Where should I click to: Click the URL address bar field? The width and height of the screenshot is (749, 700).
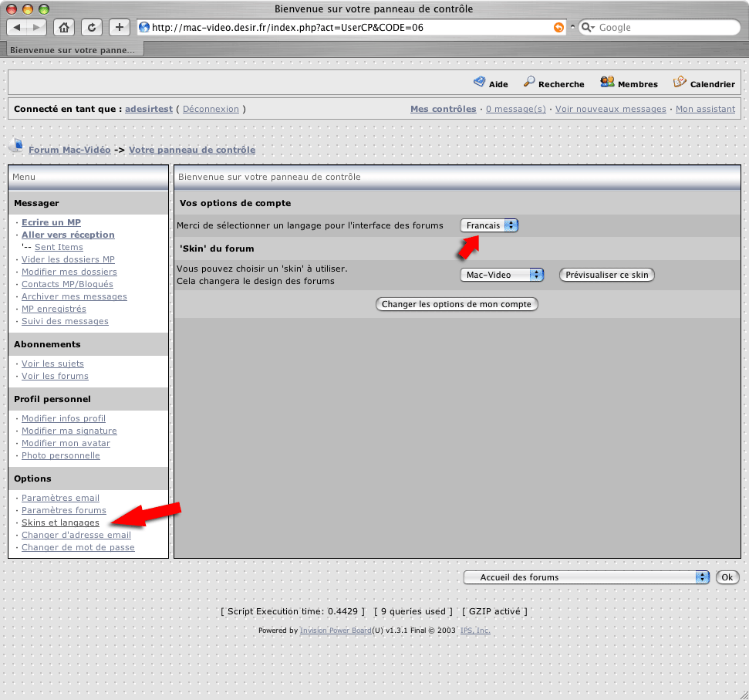pyautogui.click(x=351, y=27)
